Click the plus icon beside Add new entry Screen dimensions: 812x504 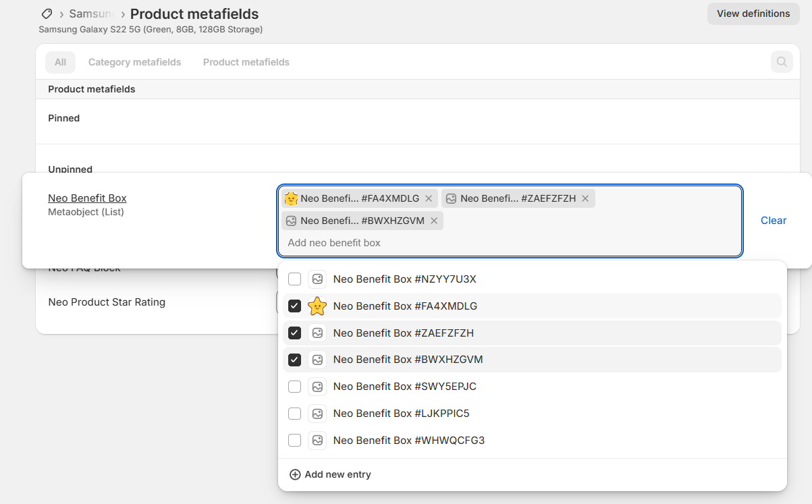(295, 474)
